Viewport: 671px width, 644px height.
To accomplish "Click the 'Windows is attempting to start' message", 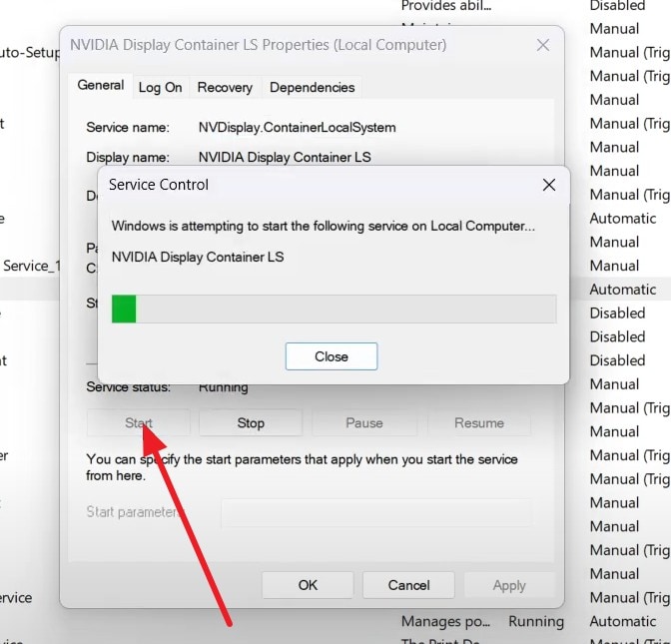I will point(324,226).
